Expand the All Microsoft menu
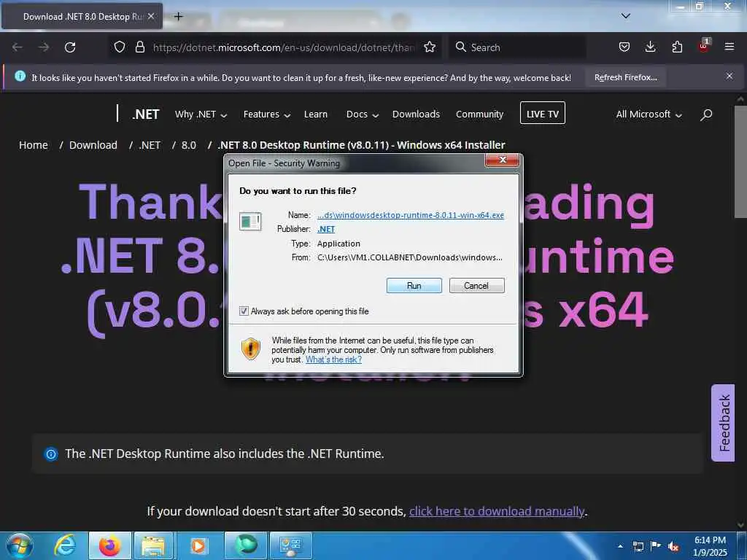Screen dimensions: 747x560 pos(649,114)
